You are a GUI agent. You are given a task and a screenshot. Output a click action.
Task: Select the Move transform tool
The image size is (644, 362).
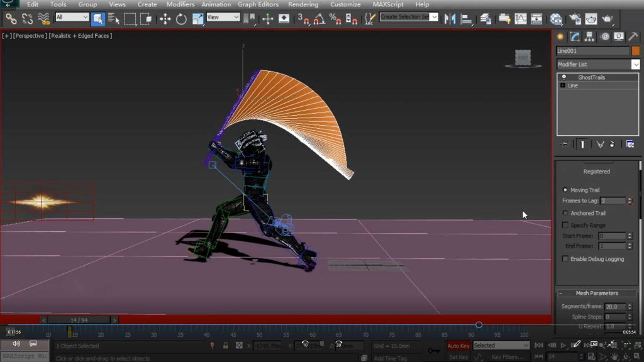[x=165, y=19]
